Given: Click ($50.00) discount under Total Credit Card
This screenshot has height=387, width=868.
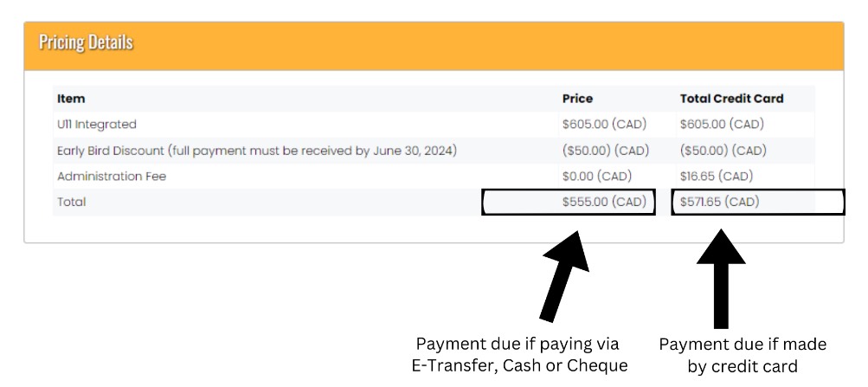Looking at the screenshot, I should [723, 151].
